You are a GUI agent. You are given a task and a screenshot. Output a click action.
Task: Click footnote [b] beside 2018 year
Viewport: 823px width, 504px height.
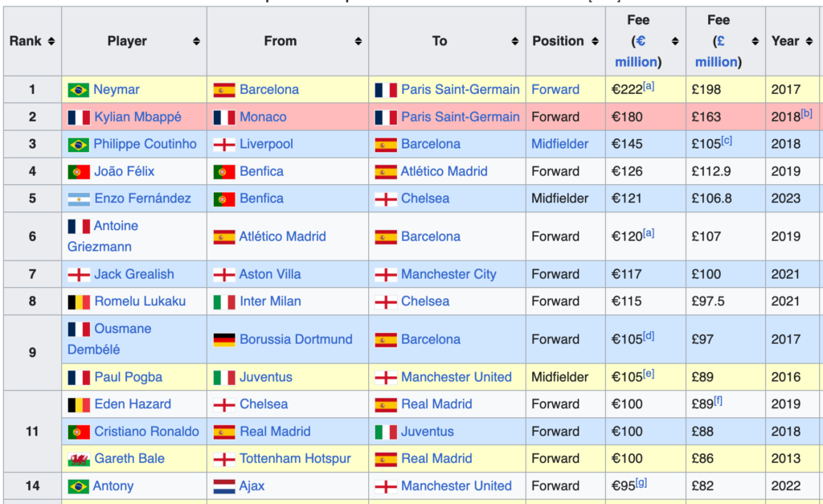(806, 113)
